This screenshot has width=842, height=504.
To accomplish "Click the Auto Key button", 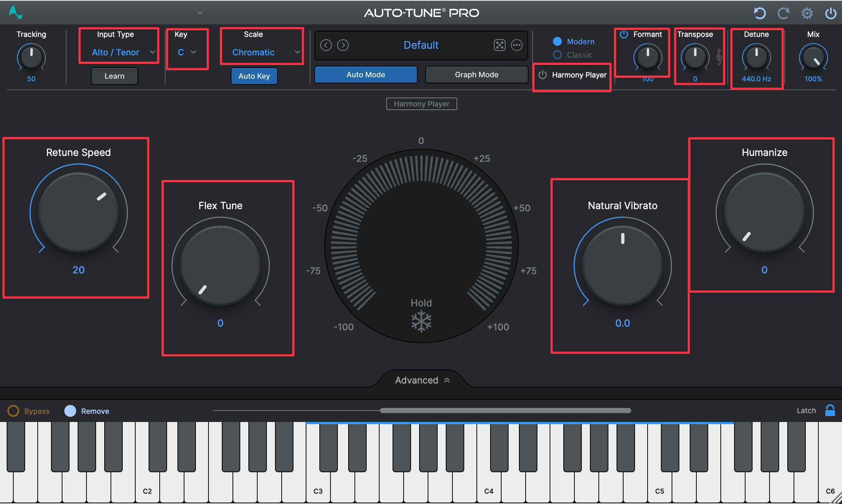I will tap(254, 76).
